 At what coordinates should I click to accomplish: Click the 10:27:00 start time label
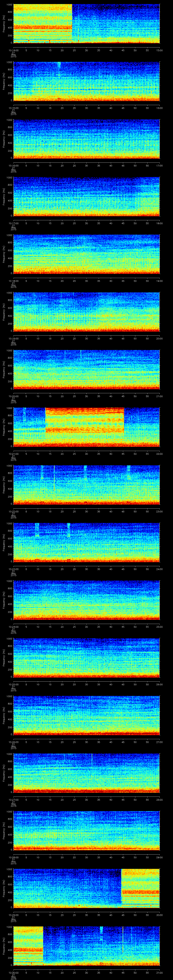pos(13,800)
